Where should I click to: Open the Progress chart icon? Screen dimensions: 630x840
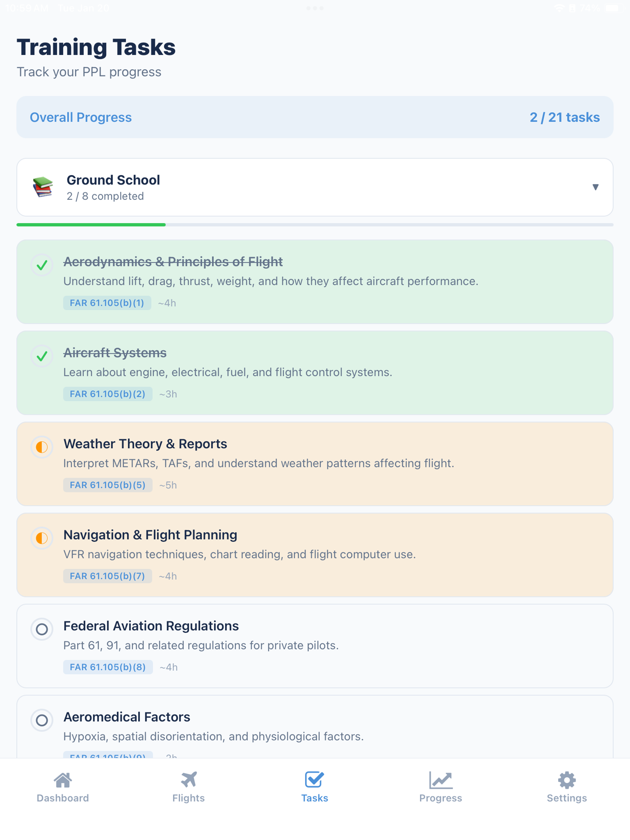click(x=441, y=780)
